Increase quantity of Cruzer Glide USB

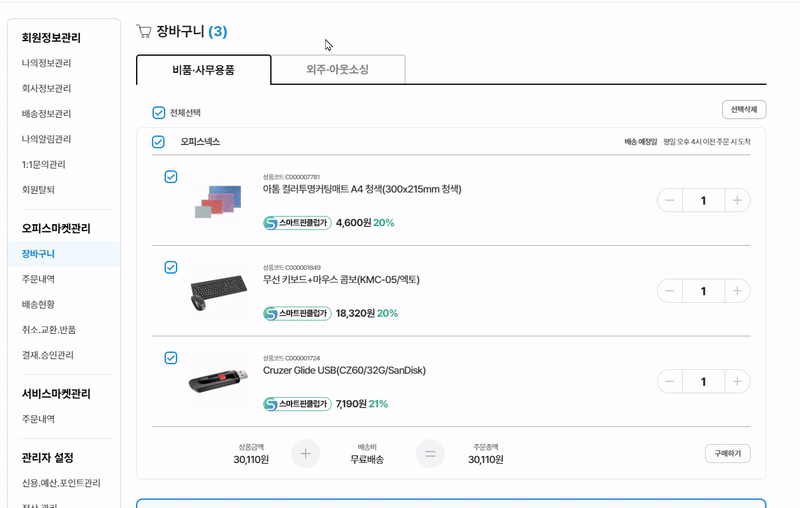point(737,381)
